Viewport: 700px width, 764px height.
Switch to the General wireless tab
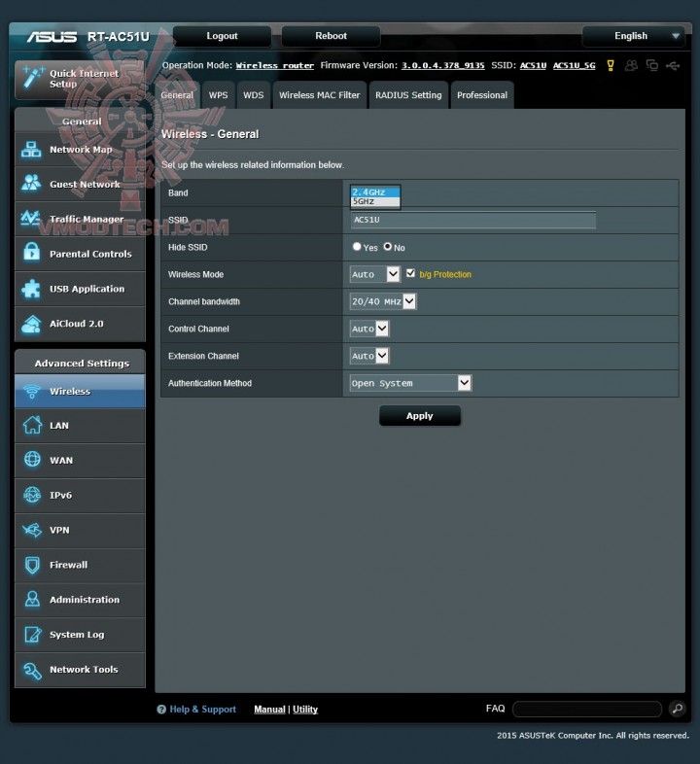[x=178, y=95]
